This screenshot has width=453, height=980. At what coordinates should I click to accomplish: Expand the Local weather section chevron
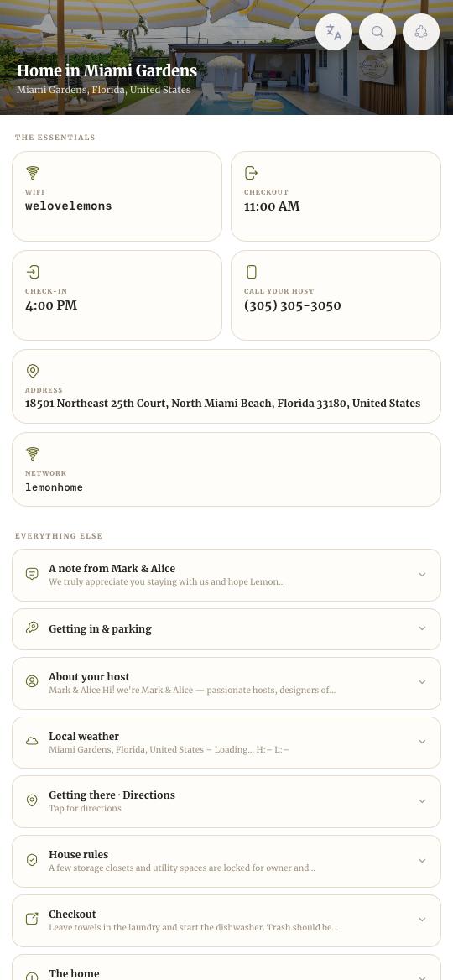pos(423,742)
